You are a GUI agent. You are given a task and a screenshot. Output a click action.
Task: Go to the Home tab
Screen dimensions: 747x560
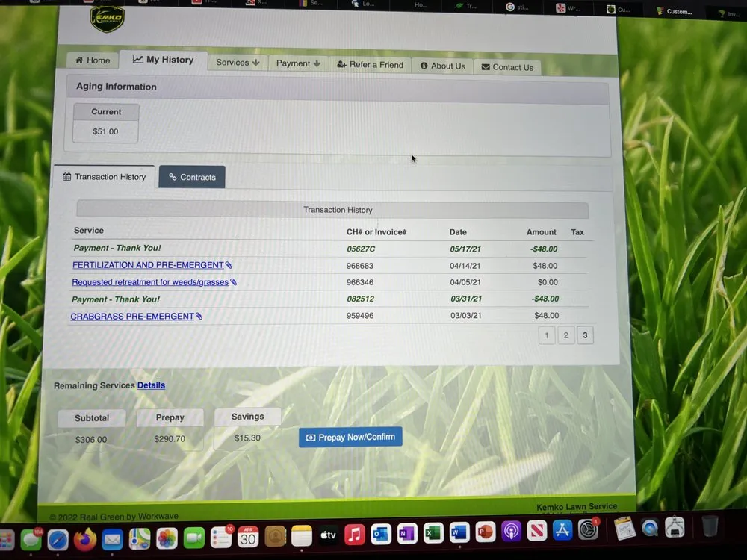click(x=93, y=60)
